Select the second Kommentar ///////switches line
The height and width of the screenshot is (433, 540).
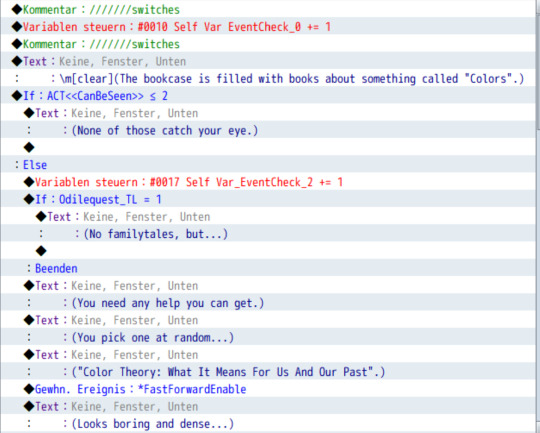tap(268, 44)
